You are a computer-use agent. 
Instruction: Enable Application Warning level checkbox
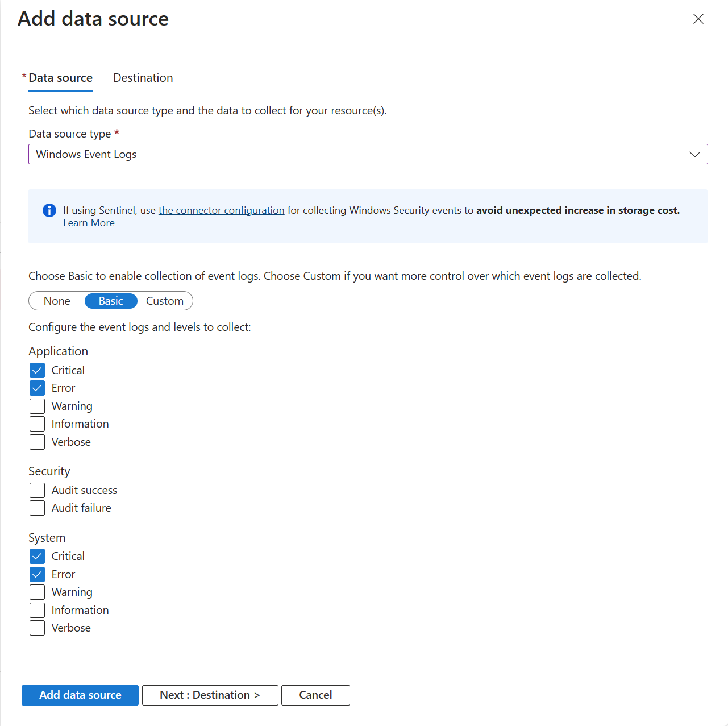[x=38, y=406]
